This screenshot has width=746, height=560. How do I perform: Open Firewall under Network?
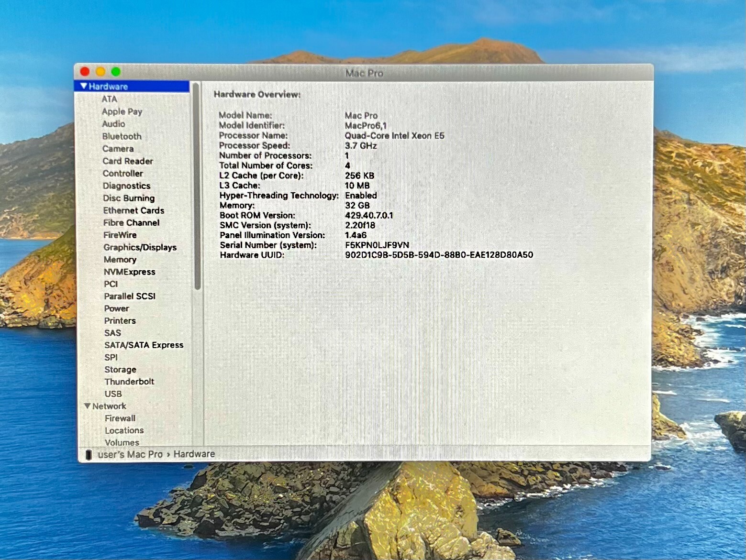[120, 418]
